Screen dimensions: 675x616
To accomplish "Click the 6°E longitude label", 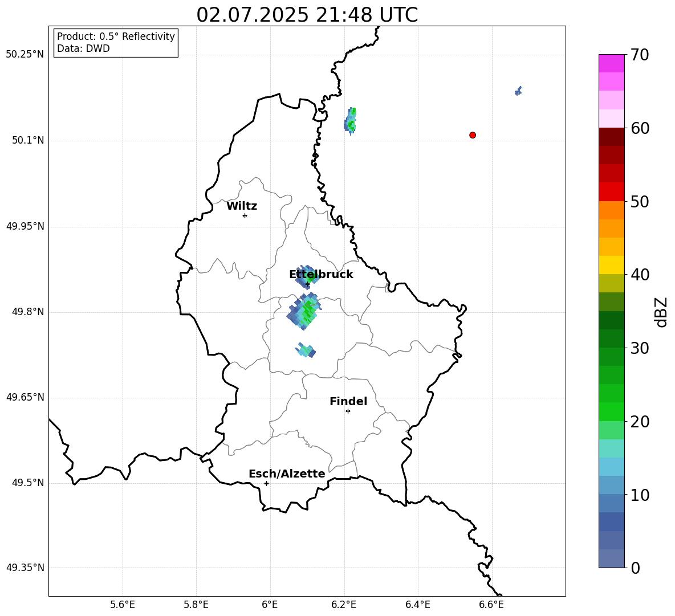I will [270, 605].
